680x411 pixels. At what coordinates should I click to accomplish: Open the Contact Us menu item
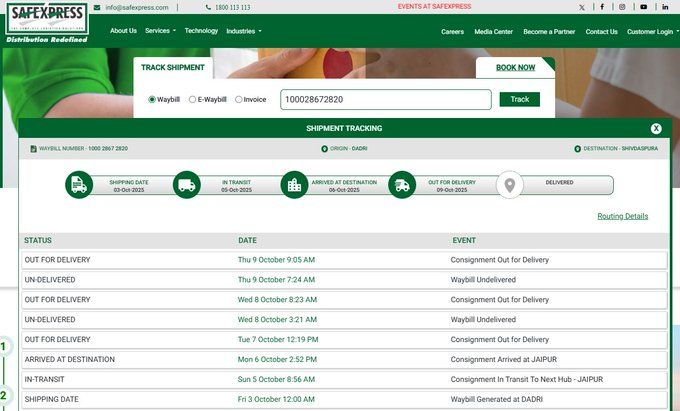tap(602, 32)
